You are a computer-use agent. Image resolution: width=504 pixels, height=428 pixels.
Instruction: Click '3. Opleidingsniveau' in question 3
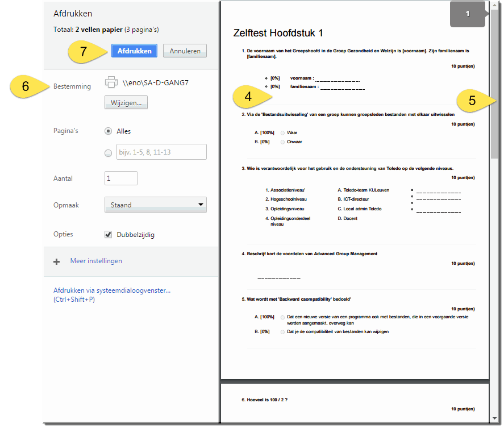click(285, 209)
